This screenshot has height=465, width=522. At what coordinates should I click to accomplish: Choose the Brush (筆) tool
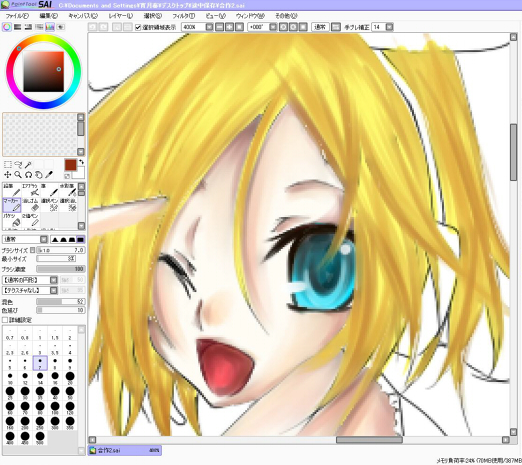(x=49, y=190)
